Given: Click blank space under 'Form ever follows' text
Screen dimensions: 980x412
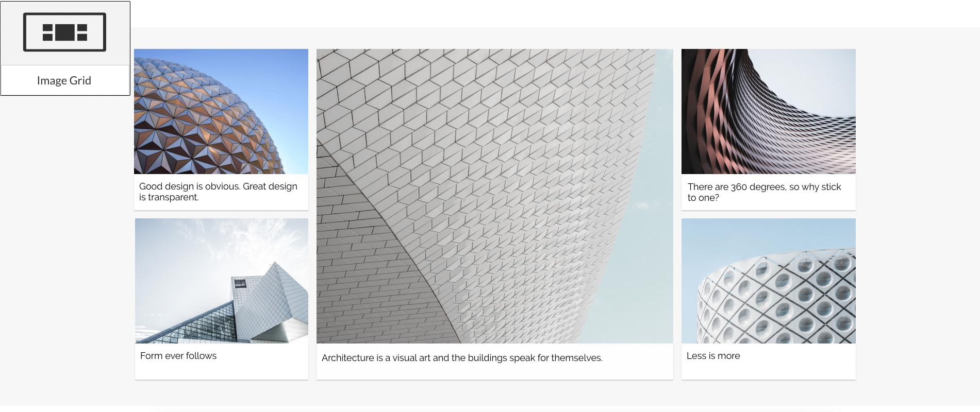Looking at the screenshot, I should [222, 371].
